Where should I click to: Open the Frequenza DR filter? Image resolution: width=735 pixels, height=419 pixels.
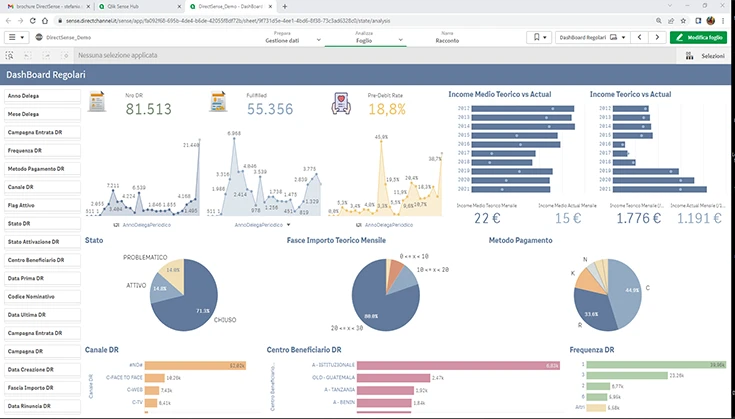42,151
